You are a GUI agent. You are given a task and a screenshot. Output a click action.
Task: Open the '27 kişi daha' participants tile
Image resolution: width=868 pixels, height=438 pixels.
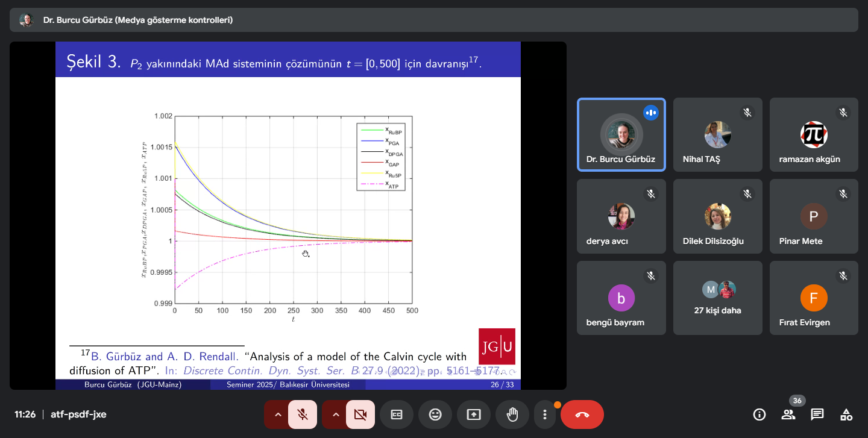718,298
